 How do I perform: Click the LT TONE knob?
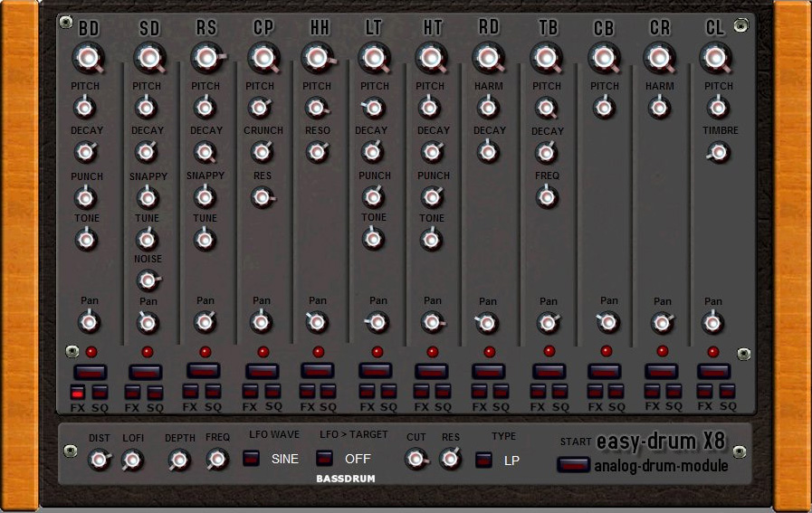click(x=373, y=239)
